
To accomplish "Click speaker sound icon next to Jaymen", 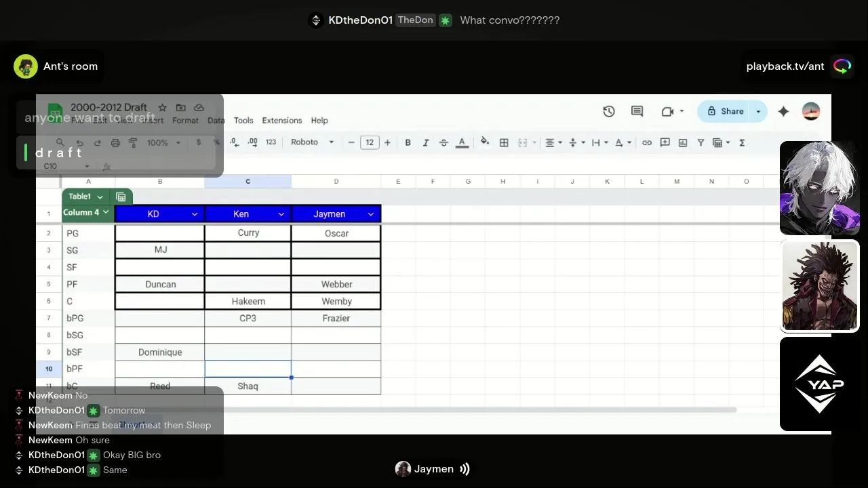I will pos(465,469).
